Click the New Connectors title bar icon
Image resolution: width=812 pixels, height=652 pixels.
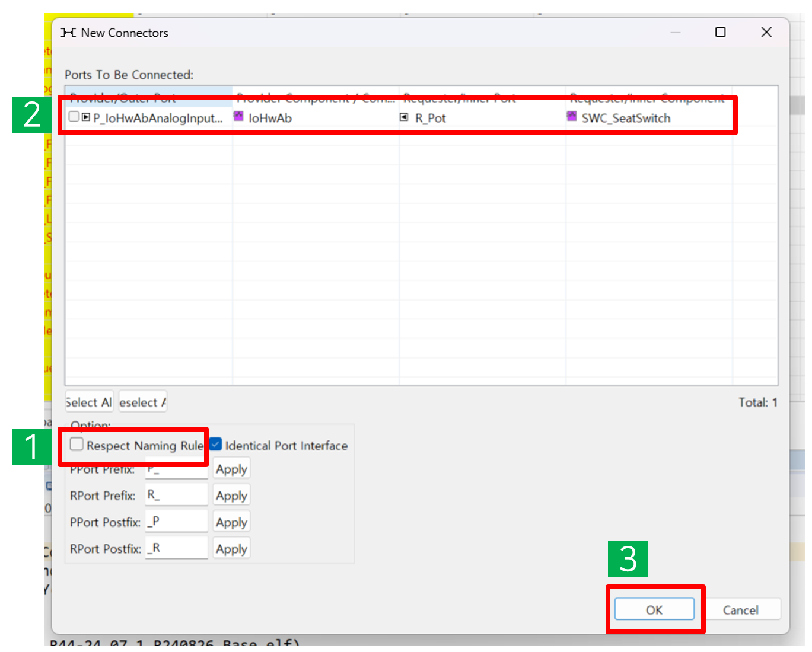pyautogui.click(x=68, y=33)
